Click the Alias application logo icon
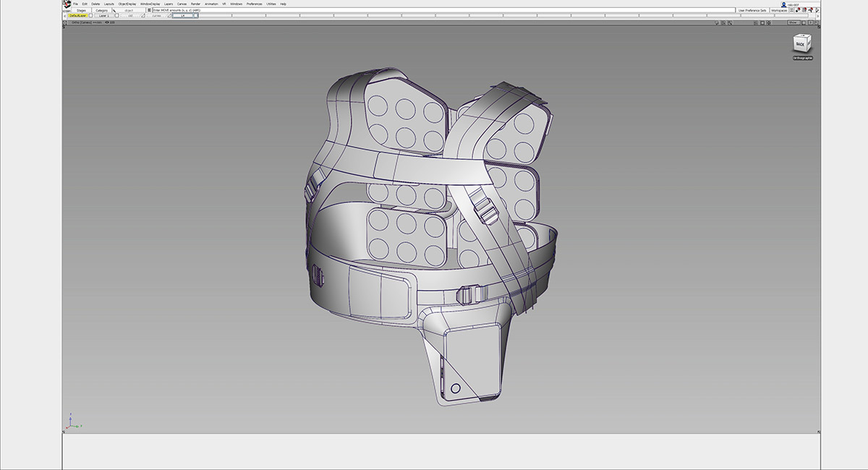 point(67,4)
